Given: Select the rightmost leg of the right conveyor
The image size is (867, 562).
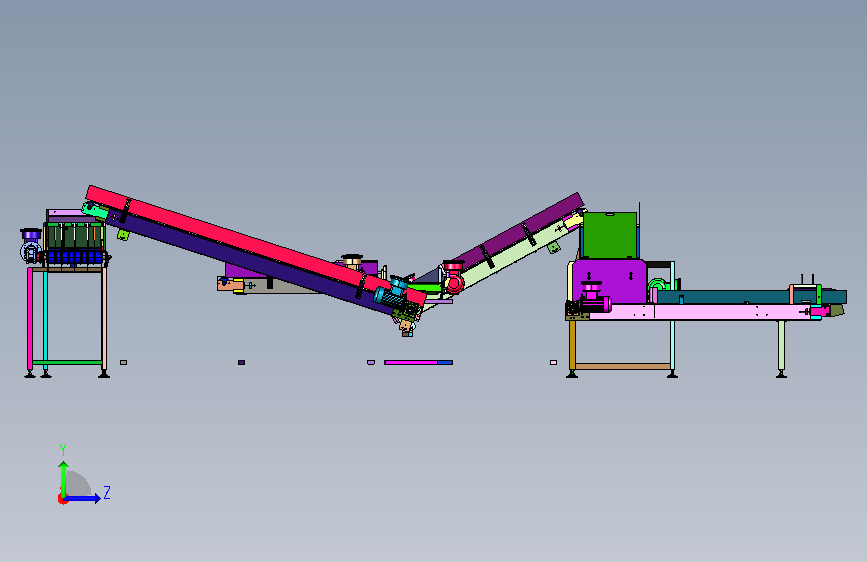Looking at the screenshot, I should (x=781, y=347).
